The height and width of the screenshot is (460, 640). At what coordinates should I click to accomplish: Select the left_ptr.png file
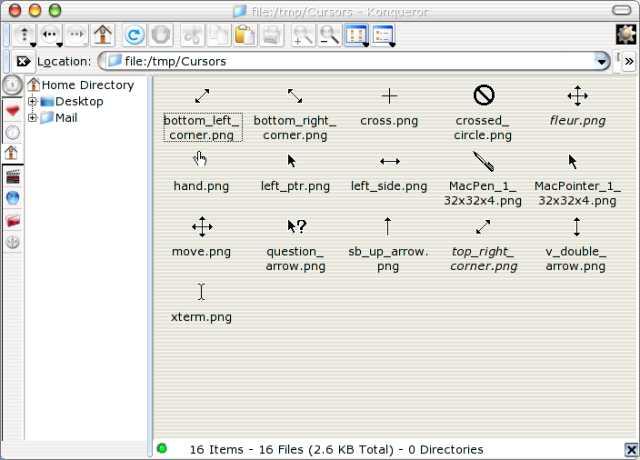click(x=295, y=172)
